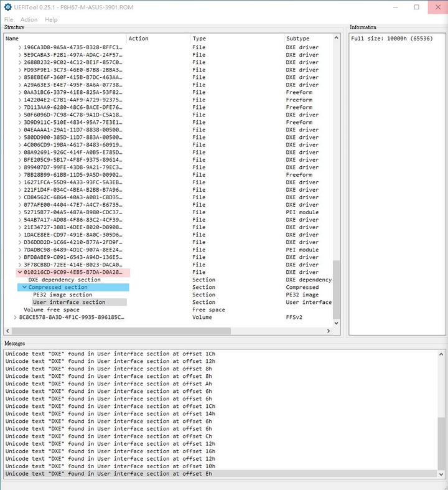The image size is (448, 490).
Task: Expand the 3F78CB8D-72EE-414E file node
Action: (x=20, y=265)
